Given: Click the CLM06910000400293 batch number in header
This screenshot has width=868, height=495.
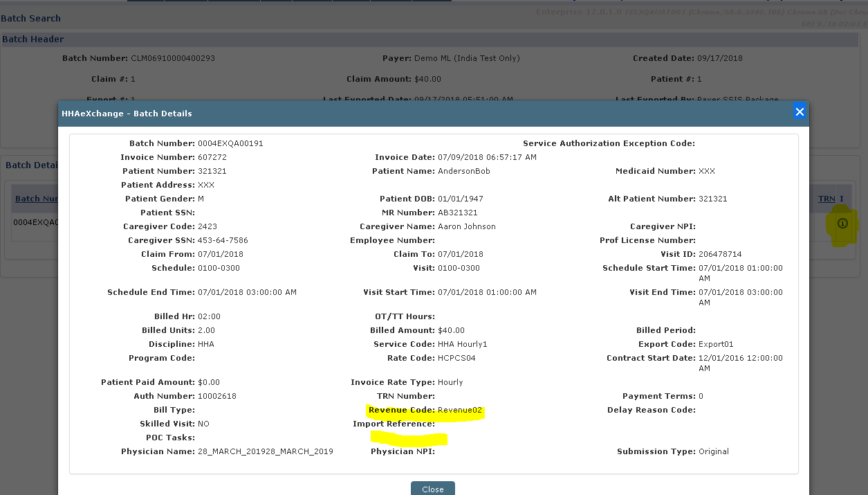Looking at the screenshot, I should click(172, 58).
